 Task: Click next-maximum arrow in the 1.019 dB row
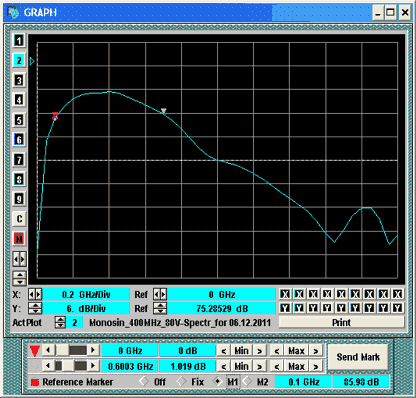(315, 367)
